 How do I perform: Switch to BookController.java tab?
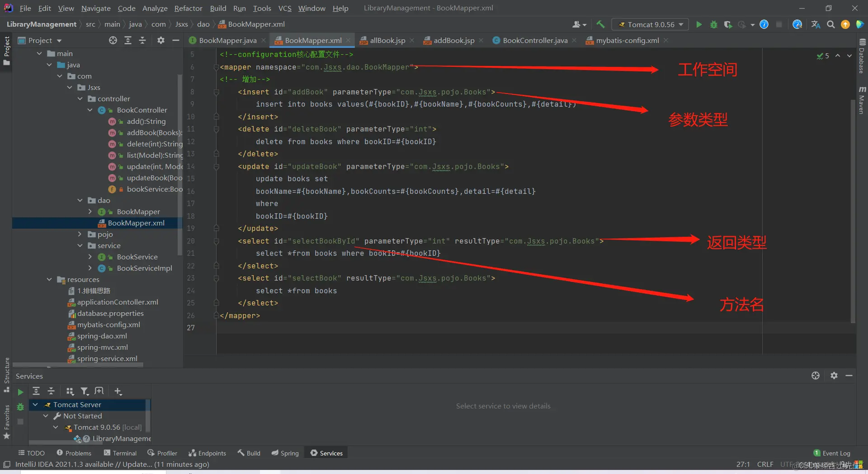[535, 40]
